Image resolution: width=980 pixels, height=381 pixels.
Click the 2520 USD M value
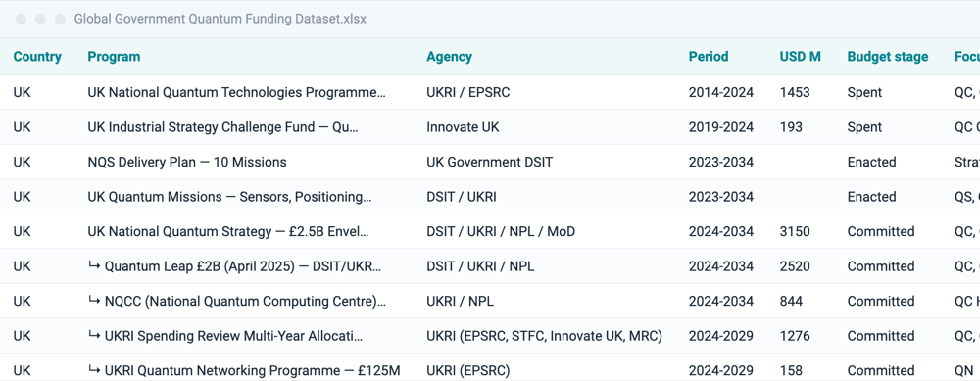click(795, 266)
